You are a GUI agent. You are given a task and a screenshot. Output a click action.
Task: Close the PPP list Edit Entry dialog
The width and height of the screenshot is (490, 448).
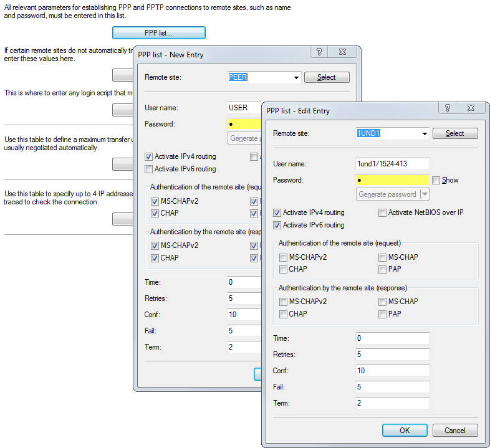[471, 108]
